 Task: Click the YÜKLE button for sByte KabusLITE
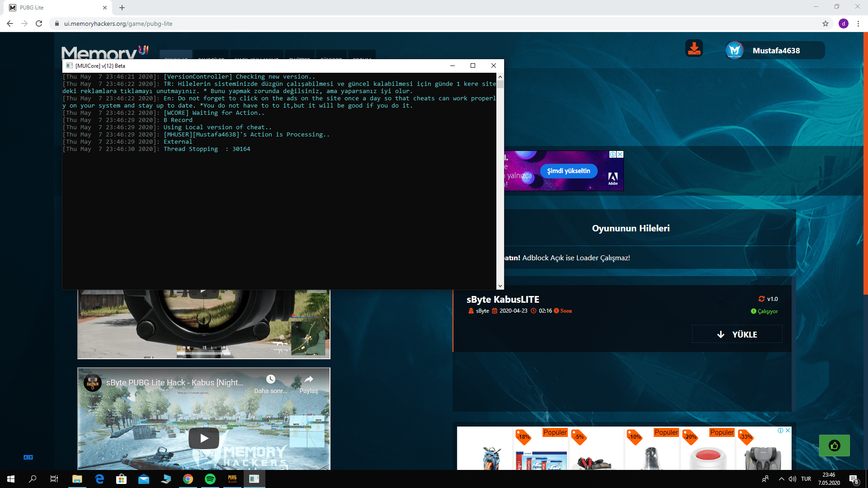coord(737,334)
